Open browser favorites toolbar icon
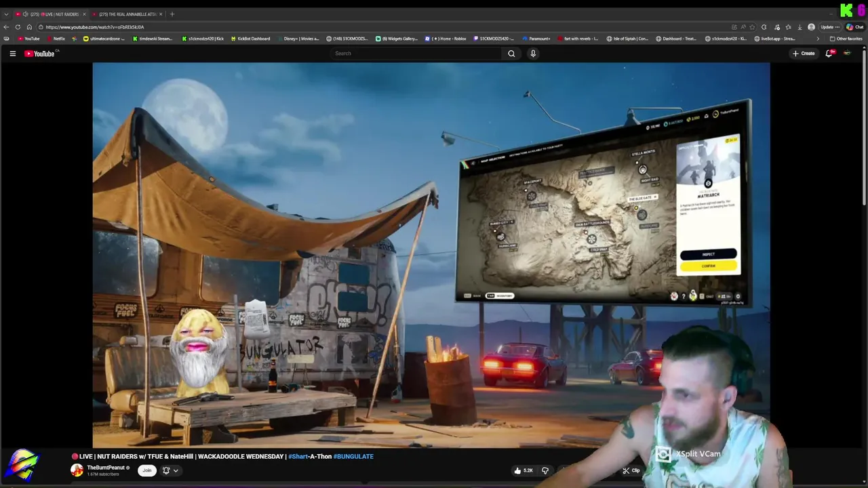This screenshot has height=488, width=868. click(x=788, y=27)
